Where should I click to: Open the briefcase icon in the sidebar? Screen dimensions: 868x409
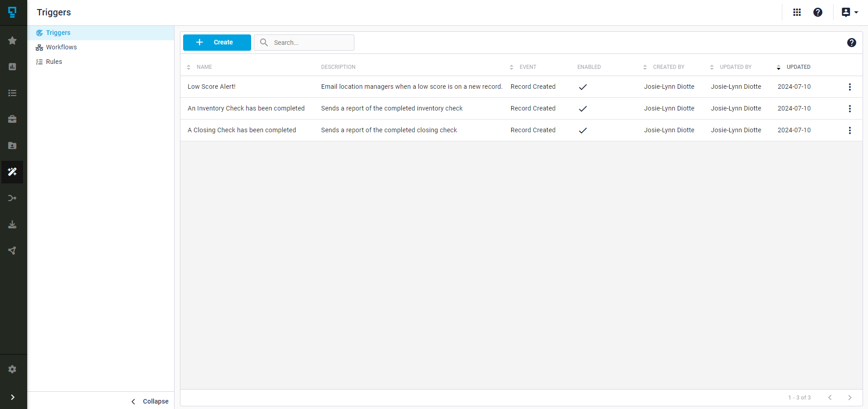(12, 119)
